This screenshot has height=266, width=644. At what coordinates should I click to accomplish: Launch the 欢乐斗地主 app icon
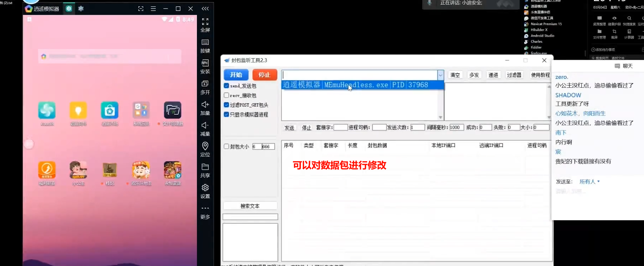(x=141, y=170)
